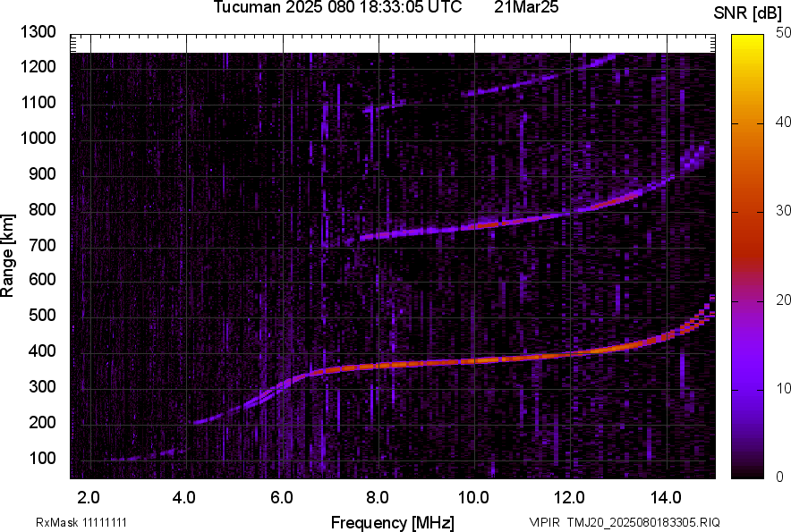
Task: Click range tick label '100'
Action: [x=42, y=458]
